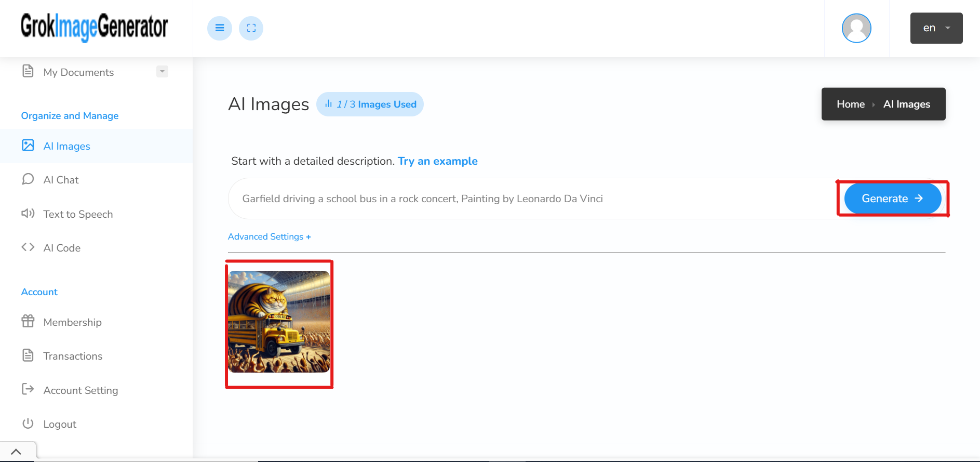Click the 1 / 3 Images Used badge

(x=370, y=104)
